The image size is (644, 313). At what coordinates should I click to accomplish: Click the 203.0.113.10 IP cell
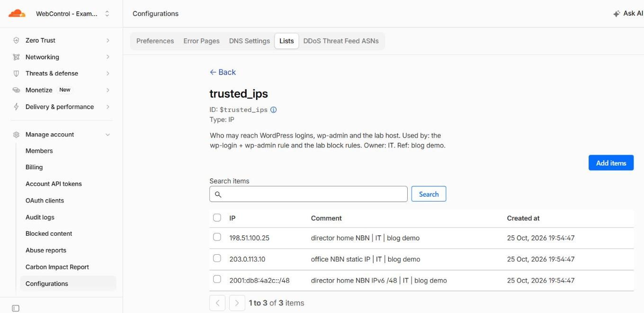[247, 259]
